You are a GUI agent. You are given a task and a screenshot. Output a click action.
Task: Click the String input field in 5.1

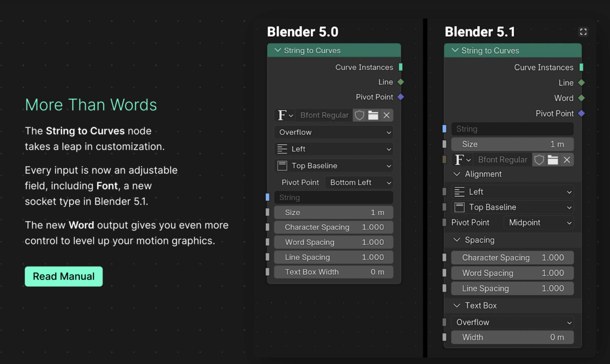click(x=512, y=129)
